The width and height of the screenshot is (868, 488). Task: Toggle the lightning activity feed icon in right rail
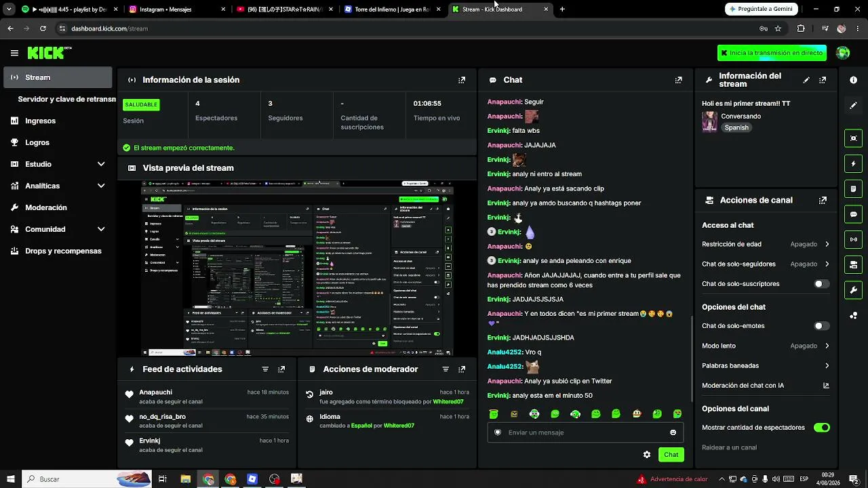point(853,163)
